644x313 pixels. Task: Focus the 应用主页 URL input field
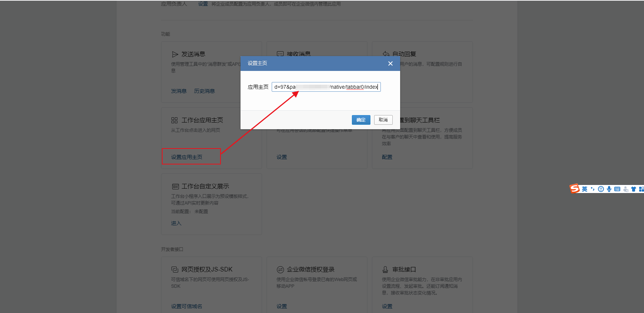326,87
